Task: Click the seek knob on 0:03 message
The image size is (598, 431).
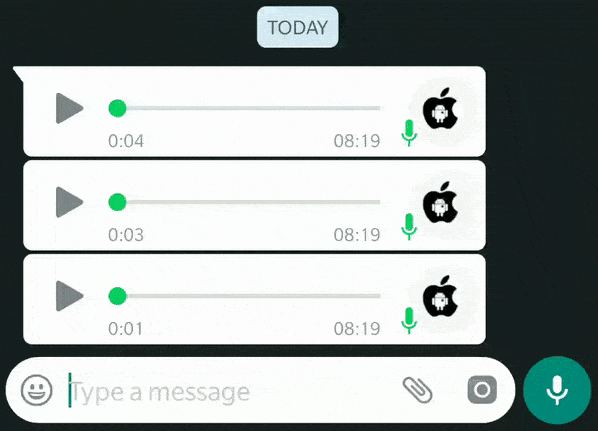Action: pyautogui.click(x=117, y=202)
